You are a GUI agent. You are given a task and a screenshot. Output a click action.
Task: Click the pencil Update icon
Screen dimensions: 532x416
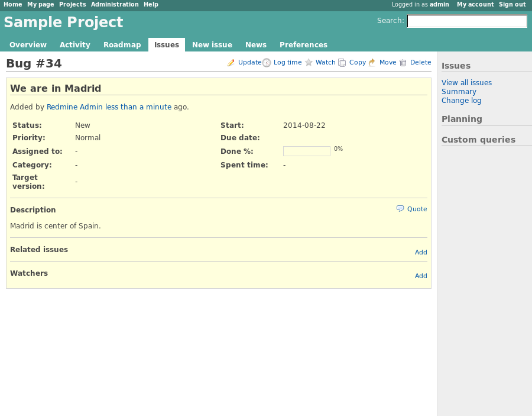point(231,63)
